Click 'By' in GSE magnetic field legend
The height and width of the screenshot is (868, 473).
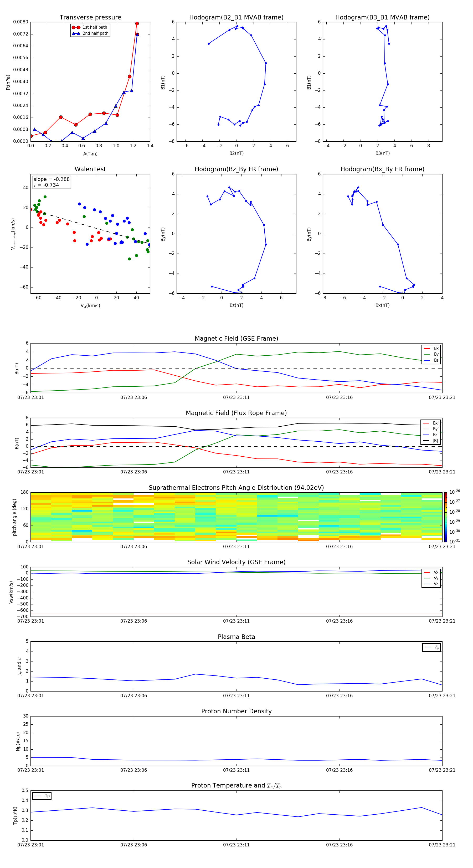(431, 354)
